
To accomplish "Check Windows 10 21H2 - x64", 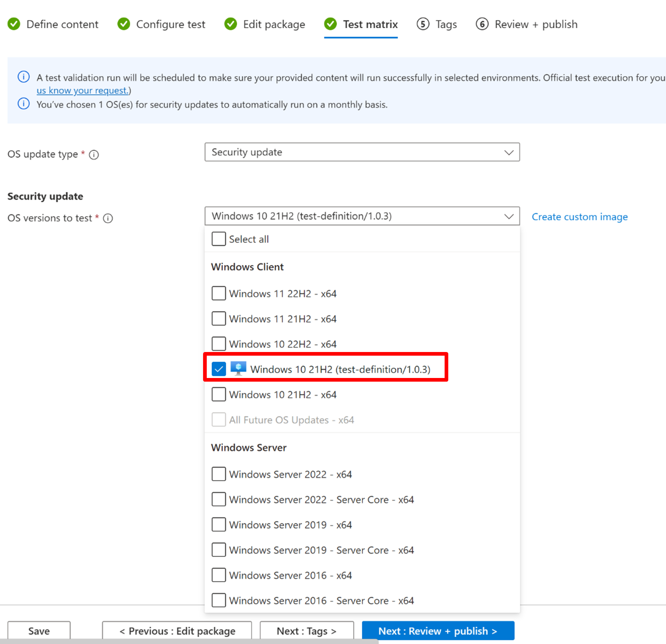I will click(x=219, y=394).
